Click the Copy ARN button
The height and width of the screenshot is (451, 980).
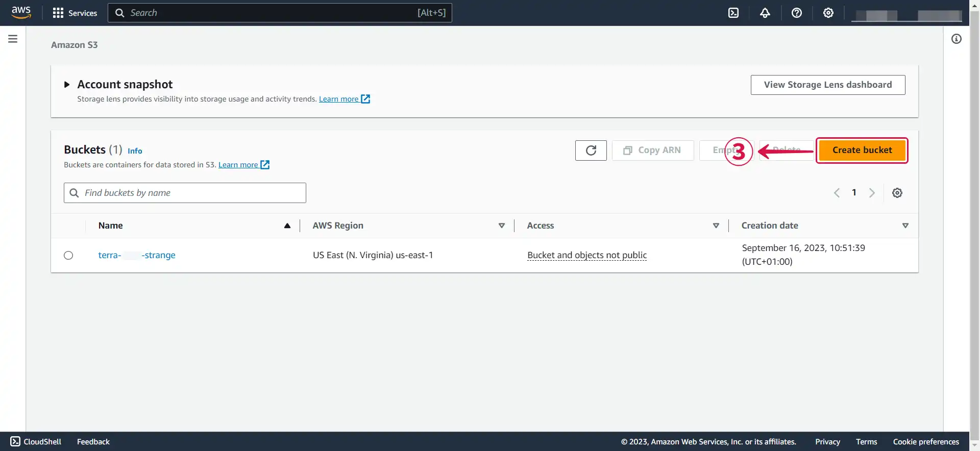coord(653,151)
